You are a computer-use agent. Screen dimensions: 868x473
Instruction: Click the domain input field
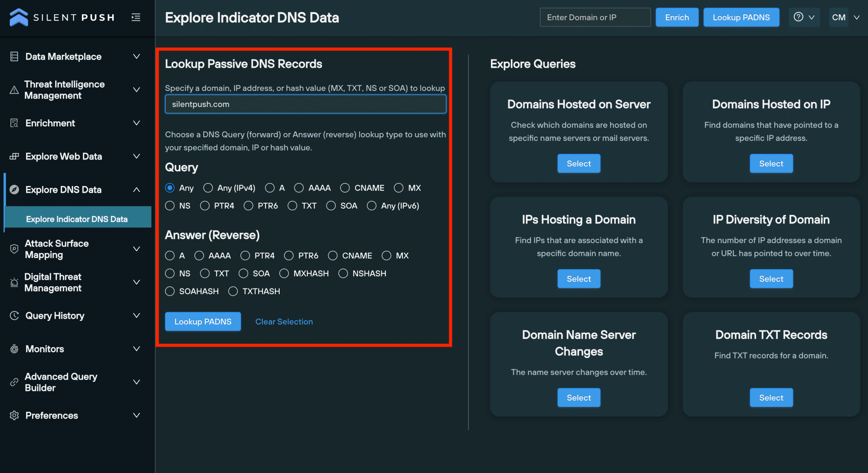tap(305, 104)
